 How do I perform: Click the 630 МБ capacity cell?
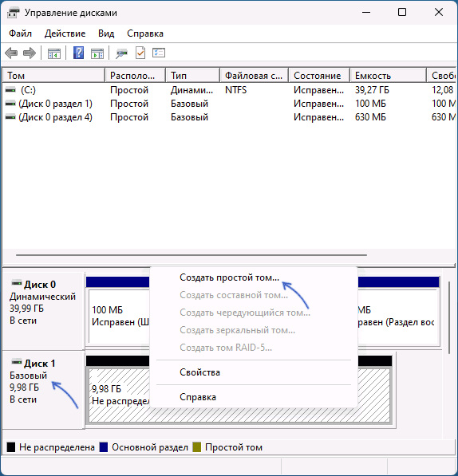coord(370,117)
